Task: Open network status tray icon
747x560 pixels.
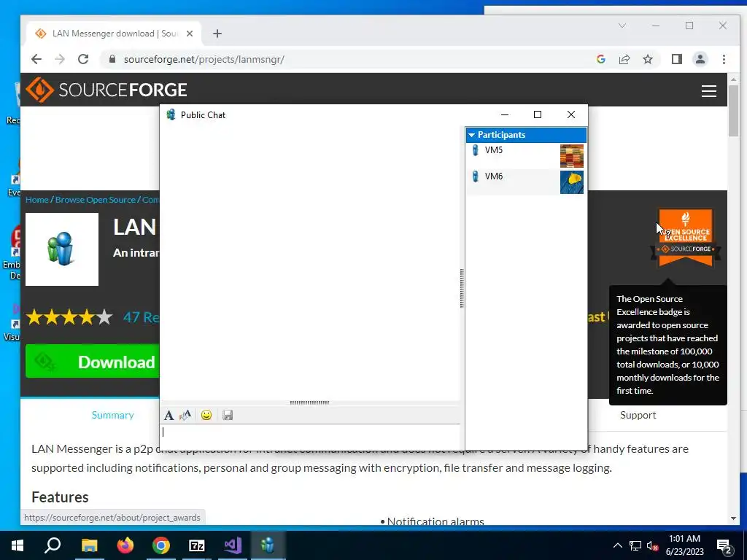Action: [635, 545]
